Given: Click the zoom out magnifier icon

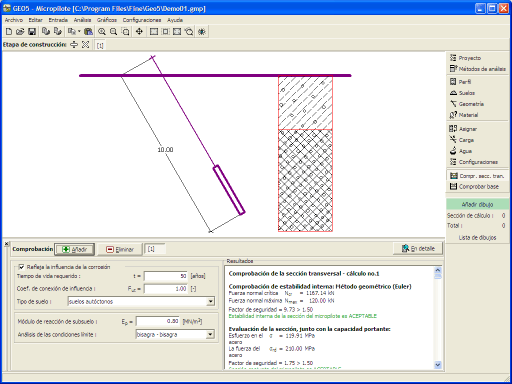Looking at the screenshot, I should click(x=114, y=32).
